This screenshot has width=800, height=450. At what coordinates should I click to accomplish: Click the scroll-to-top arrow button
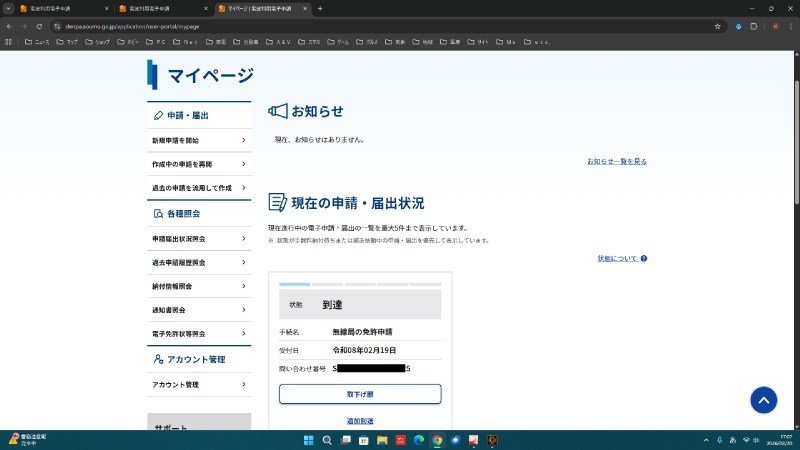[763, 400]
